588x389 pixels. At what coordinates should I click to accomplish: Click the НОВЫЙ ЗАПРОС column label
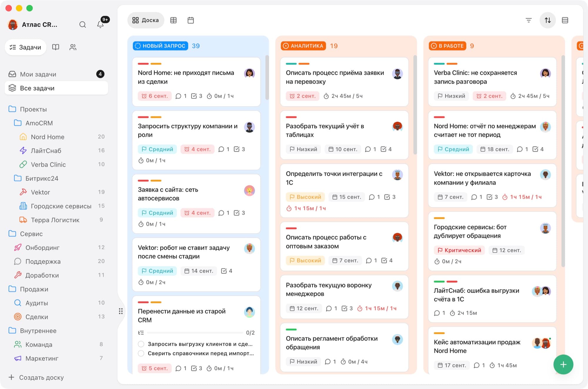(160, 46)
